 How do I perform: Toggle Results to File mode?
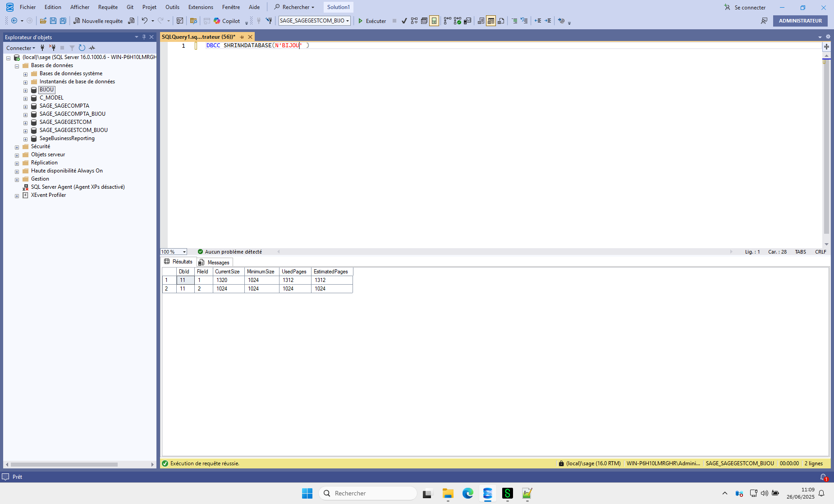point(501,21)
